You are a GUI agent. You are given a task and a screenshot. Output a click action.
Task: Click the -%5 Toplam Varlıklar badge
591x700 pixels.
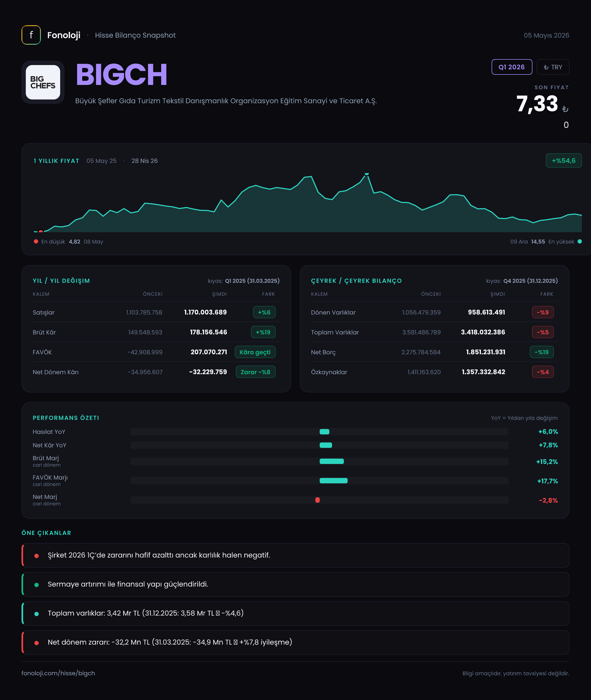coord(543,332)
